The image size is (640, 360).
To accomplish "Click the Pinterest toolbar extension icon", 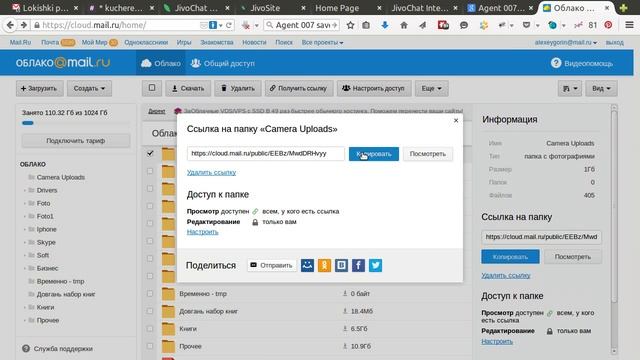I will [x=608, y=25].
